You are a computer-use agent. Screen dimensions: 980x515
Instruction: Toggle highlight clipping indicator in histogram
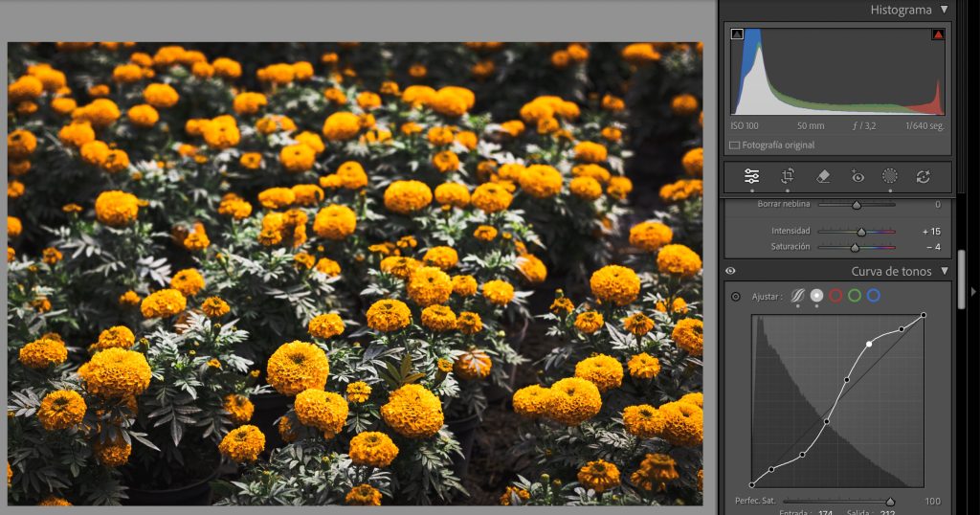[x=938, y=34]
